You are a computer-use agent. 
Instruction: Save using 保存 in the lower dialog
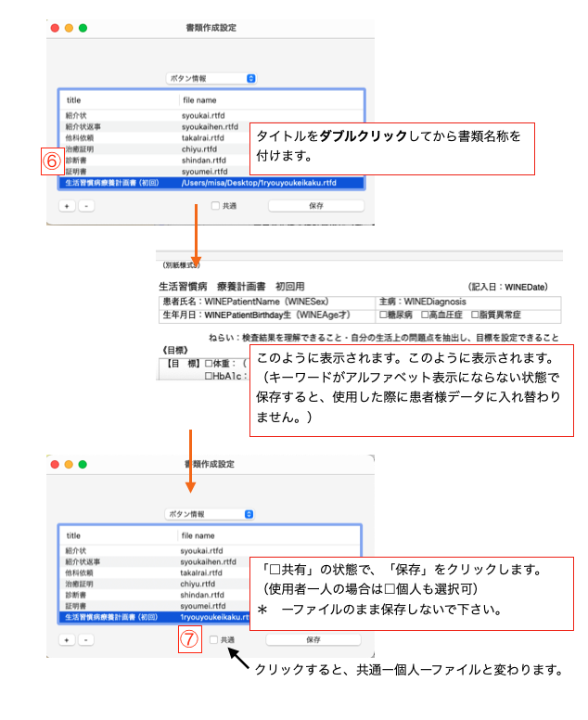(x=313, y=639)
